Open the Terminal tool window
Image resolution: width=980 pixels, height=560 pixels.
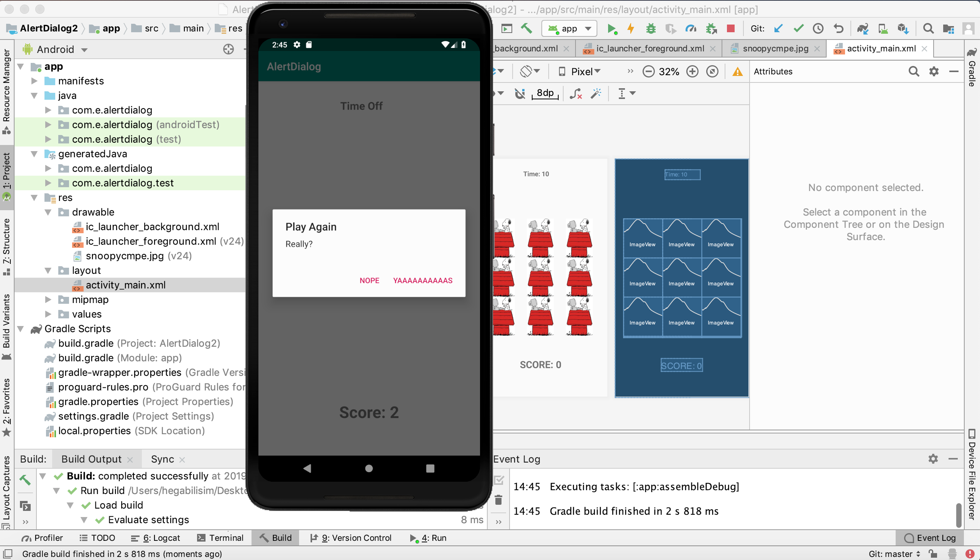pyautogui.click(x=220, y=538)
